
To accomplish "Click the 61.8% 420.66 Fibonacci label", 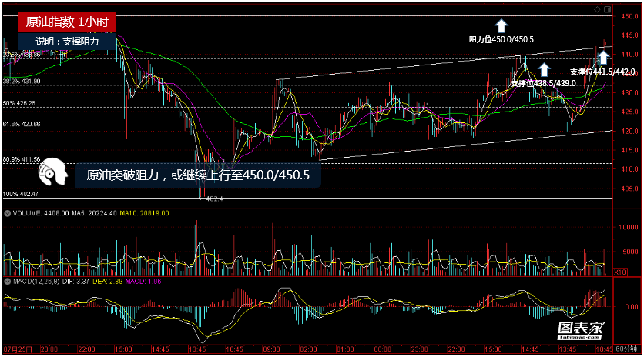I will [x=22, y=125].
